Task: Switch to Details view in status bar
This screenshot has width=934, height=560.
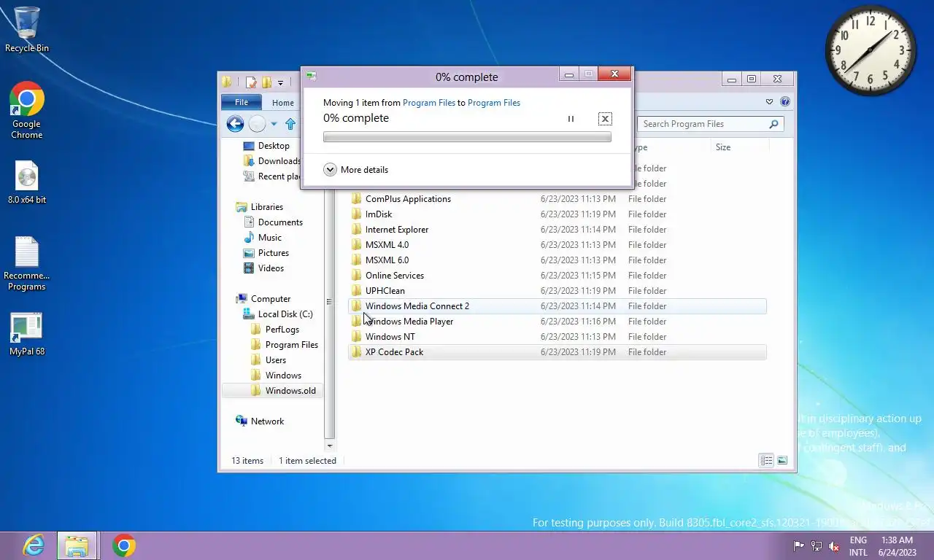Action: tap(766, 461)
